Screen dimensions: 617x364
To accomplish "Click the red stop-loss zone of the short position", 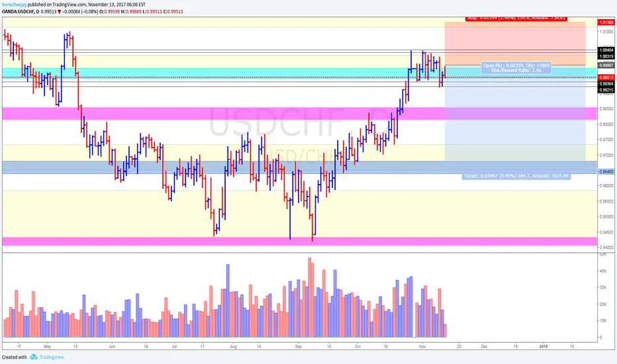I will coord(515,44).
